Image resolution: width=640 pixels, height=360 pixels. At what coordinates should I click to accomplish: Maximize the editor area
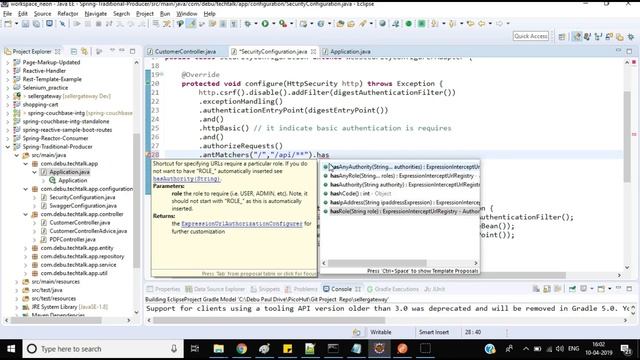[629, 51]
